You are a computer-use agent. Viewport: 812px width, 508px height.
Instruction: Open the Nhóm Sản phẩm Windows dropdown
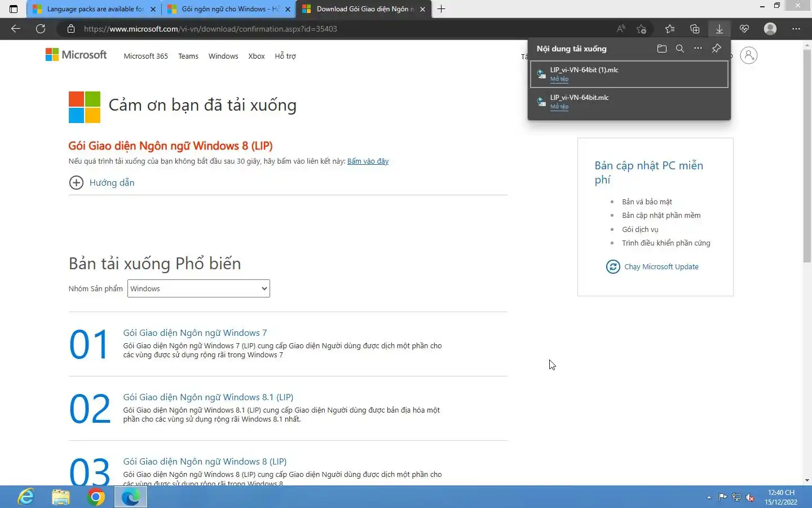tap(198, 288)
